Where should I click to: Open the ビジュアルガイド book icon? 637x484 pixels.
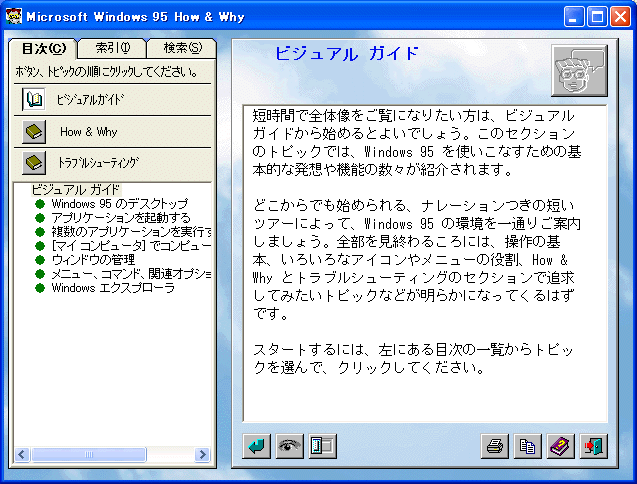click(x=34, y=100)
